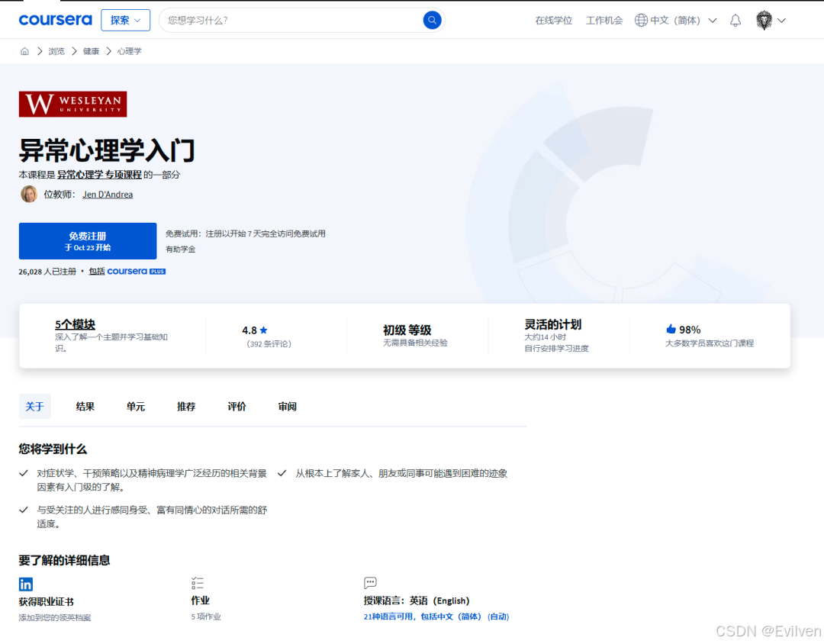824x644 pixels.
Task: Go to the 心理学 breadcrumb
Action: pyautogui.click(x=129, y=51)
